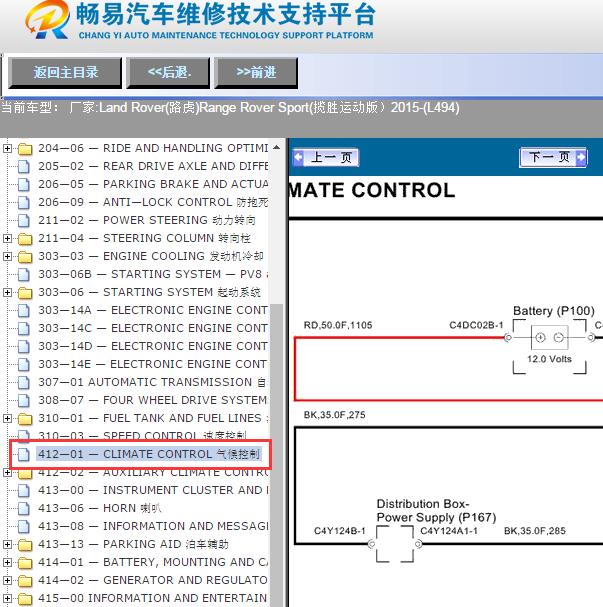
Task: Expand the 303-03 Engine Cooling folder
Action: point(7,256)
